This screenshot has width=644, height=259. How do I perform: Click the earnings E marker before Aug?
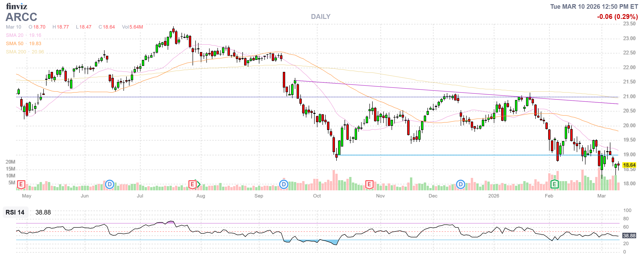click(x=192, y=185)
